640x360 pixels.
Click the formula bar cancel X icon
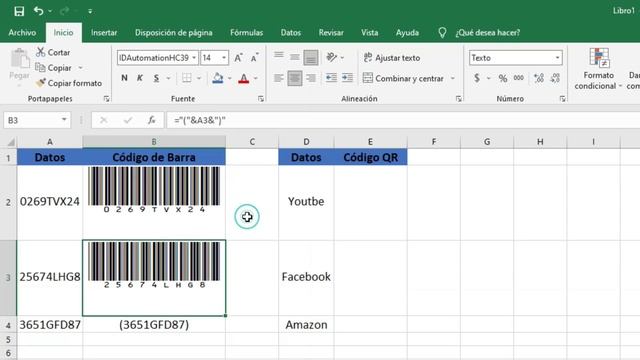click(103, 120)
